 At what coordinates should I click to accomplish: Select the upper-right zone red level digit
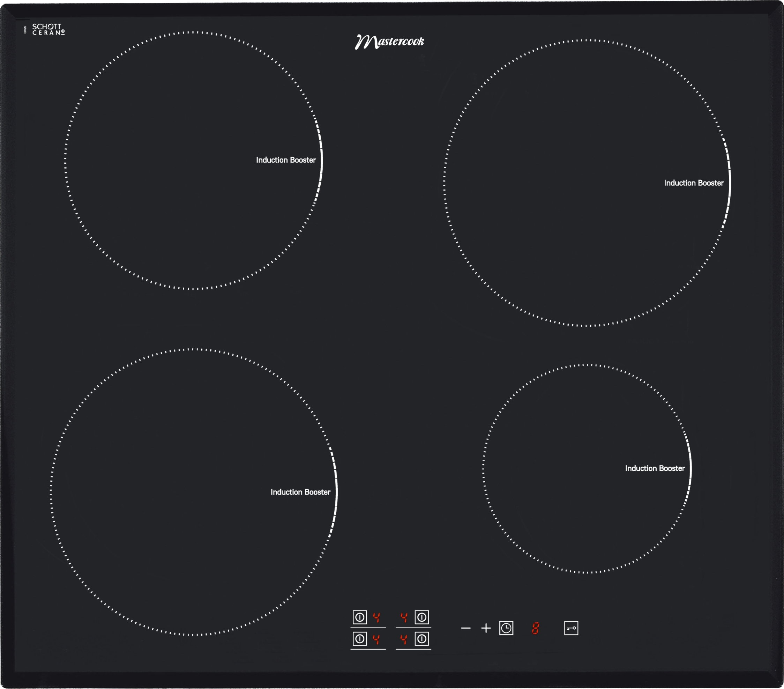coord(404,617)
